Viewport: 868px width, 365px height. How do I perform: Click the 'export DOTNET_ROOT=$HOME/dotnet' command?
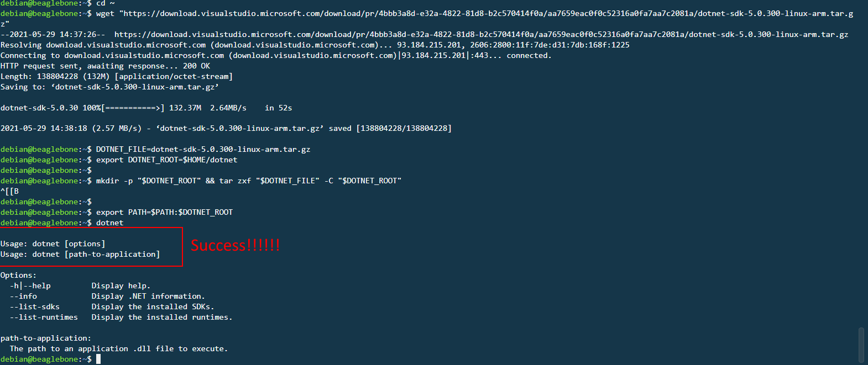pyautogui.click(x=166, y=160)
